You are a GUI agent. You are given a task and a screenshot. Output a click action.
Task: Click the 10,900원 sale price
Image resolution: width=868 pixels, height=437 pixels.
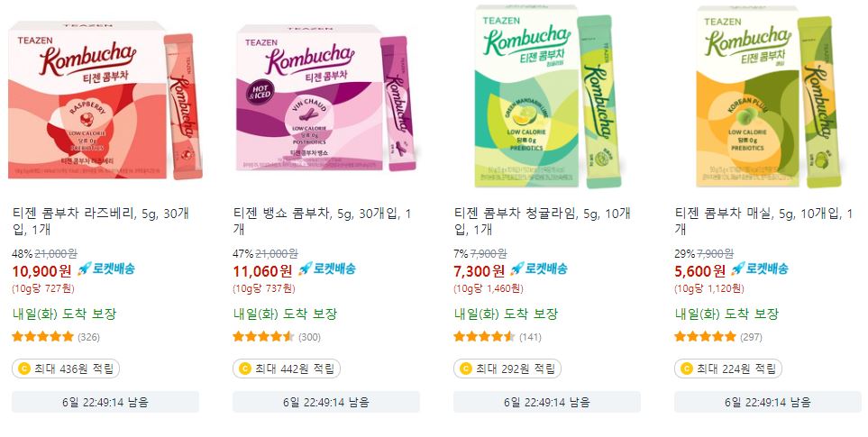tap(42, 271)
